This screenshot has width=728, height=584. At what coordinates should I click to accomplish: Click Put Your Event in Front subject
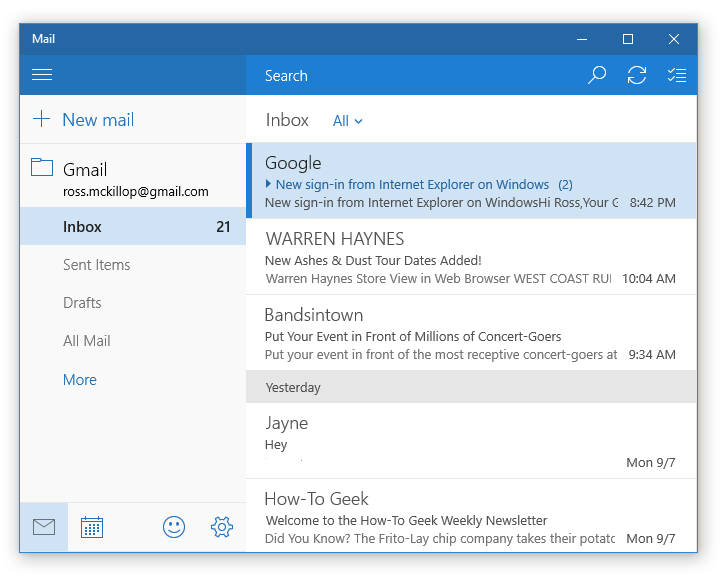pos(413,336)
